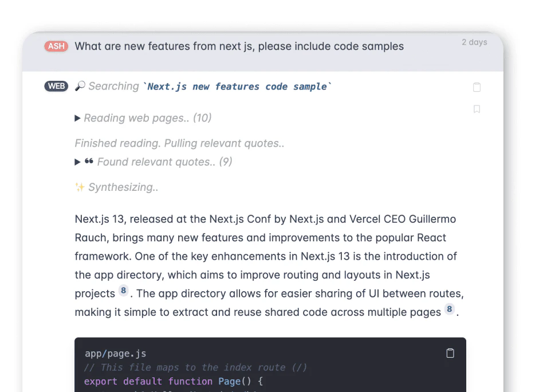Collapse the Reading web pages disclosure triangle
This screenshot has height=392, width=543.
[78, 117]
